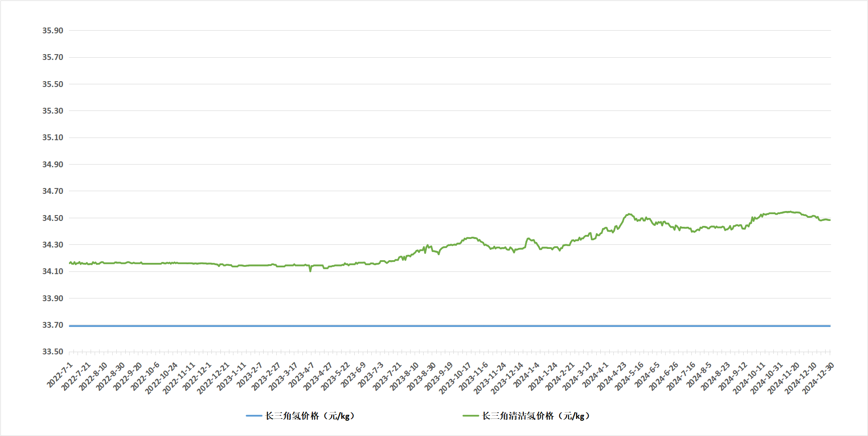Image resolution: width=868 pixels, height=436 pixels.
Task: Click the 2022-10-24 date label
Action: 161,378
